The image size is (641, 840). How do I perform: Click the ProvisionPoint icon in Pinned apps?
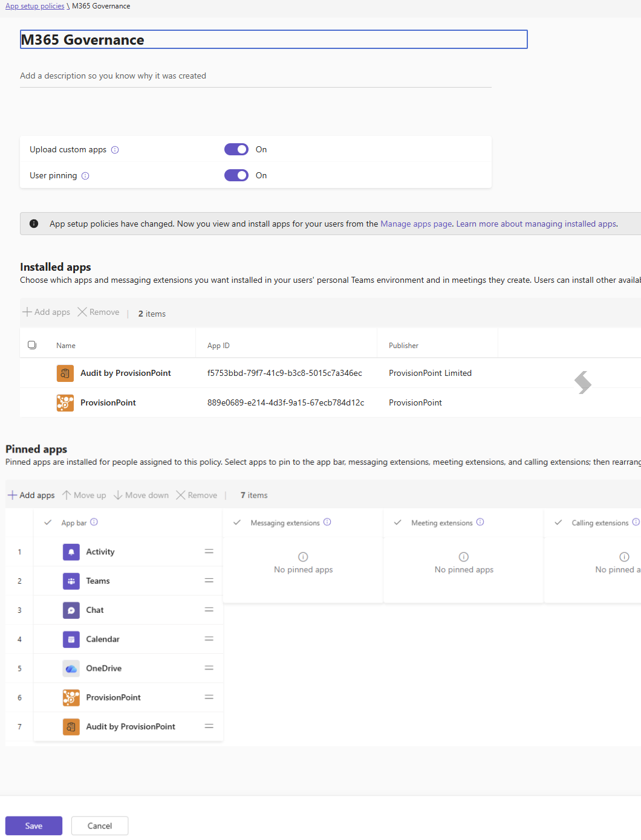(71, 698)
